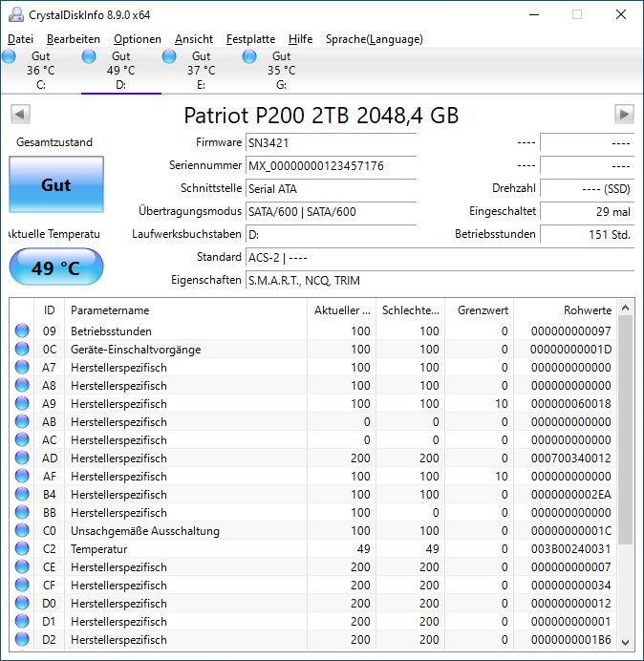Open the Festplatte menu
644x661 pixels.
pos(250,39)
